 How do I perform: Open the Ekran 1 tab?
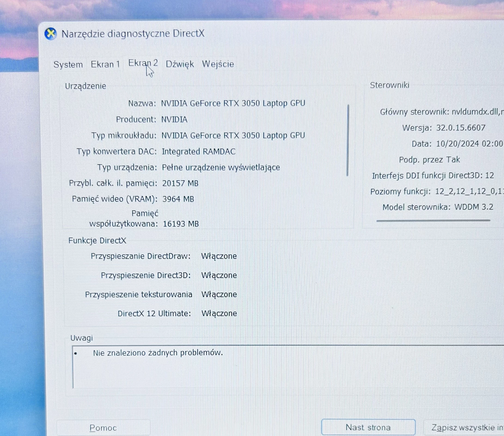[x=105, y=64]
